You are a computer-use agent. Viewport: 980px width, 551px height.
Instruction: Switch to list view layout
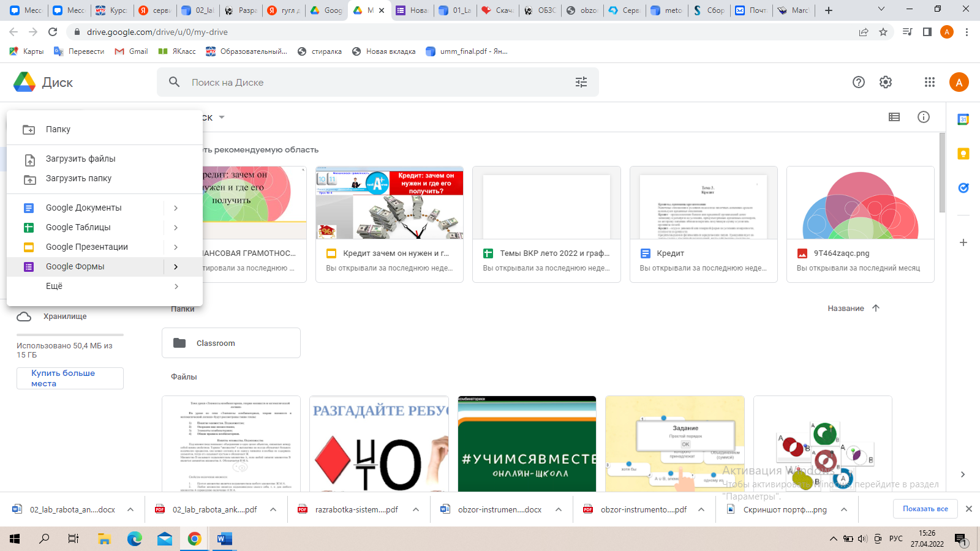(x=894, y=117)
